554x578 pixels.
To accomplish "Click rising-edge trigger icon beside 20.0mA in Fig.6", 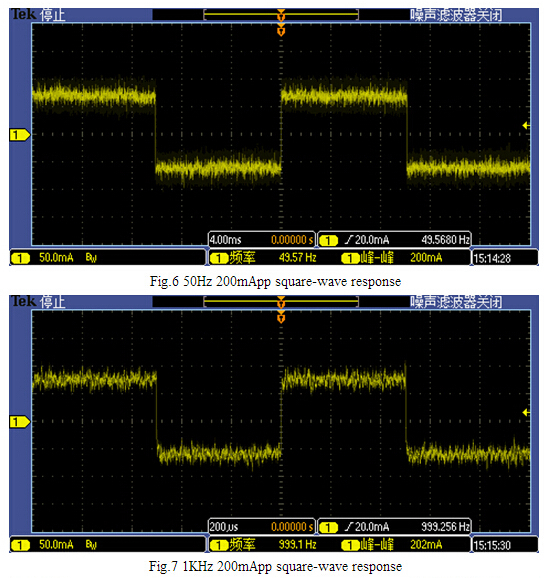I will [349, 240].
